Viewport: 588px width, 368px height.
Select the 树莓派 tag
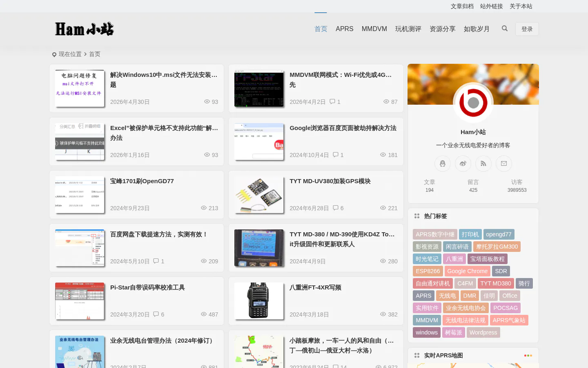[454, 332]
